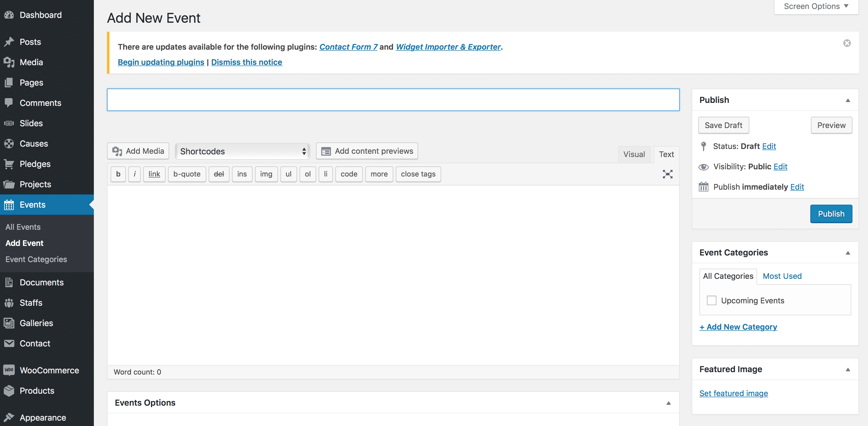Expand the Screen Options panel
868x426 pixels.
816,6
